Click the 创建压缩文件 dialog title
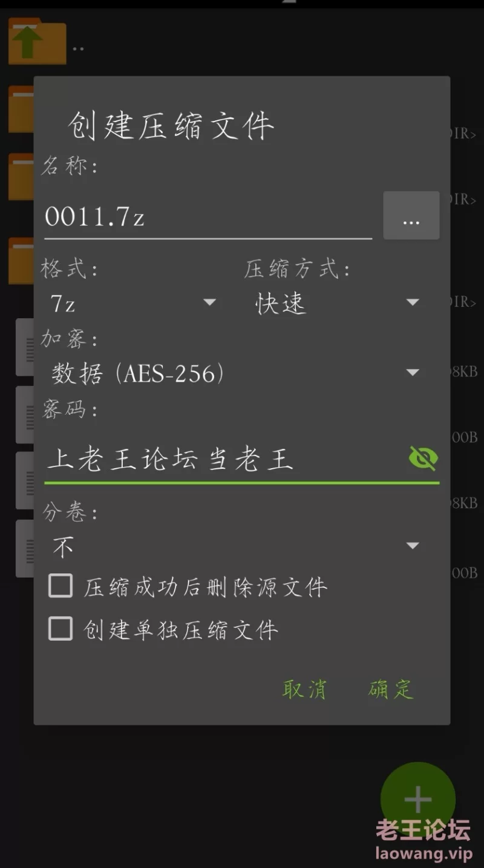 point(171,125)
